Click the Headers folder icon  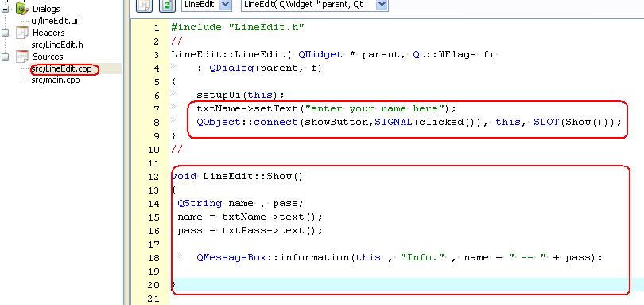point(21,33)
